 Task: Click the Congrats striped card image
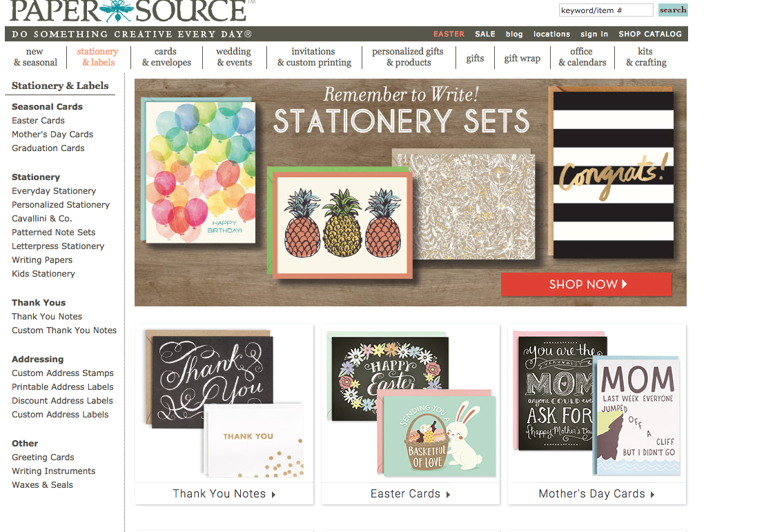click(613, 174)
